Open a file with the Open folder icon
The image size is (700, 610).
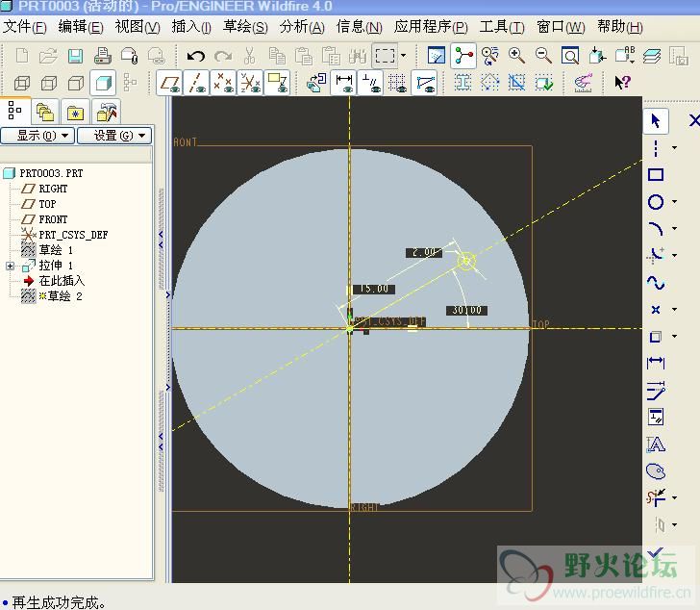click(48, 56)
